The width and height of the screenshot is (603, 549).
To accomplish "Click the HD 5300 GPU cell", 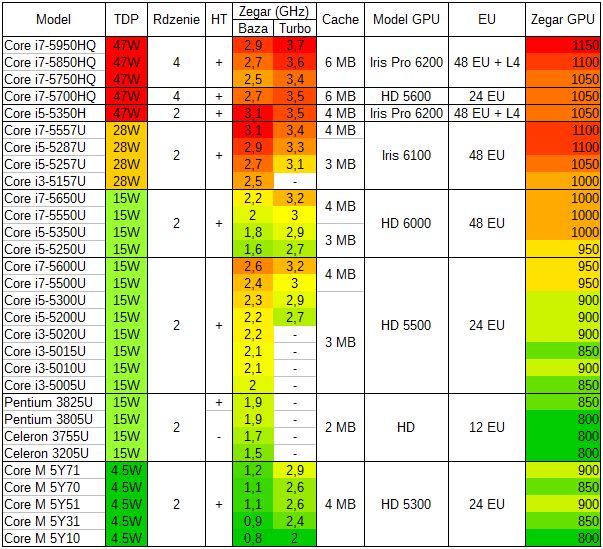I will coord(406,504).
